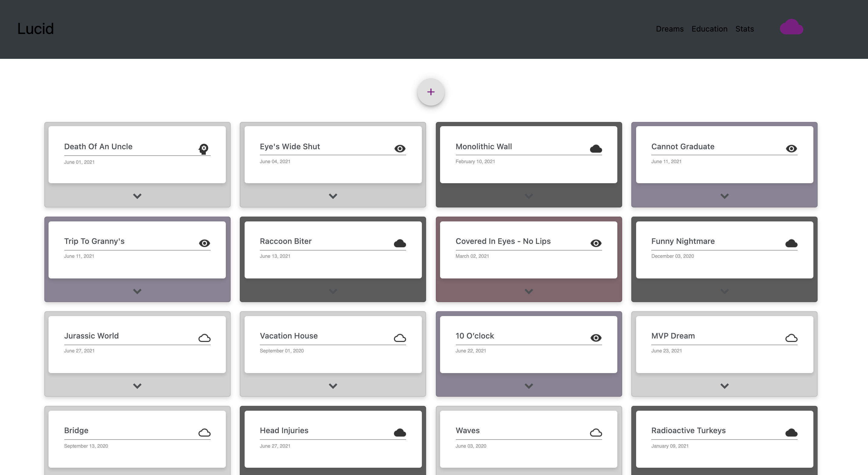Select the Death Of An Uncle title
The image size is (868, 475).
click(98, 147)
